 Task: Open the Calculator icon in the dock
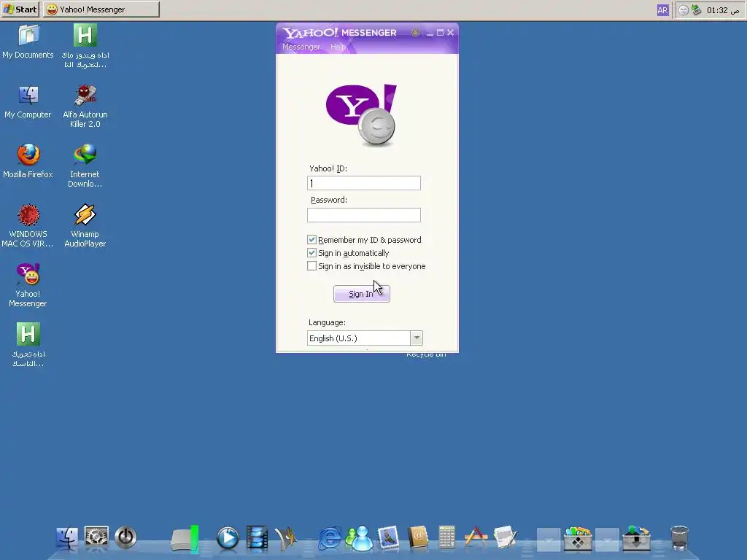point(447,537)
